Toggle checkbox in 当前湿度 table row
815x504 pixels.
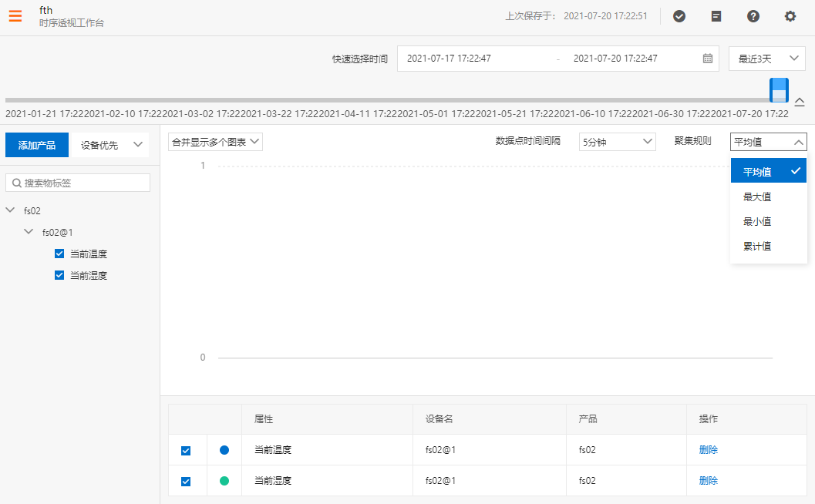click(186, 482)
